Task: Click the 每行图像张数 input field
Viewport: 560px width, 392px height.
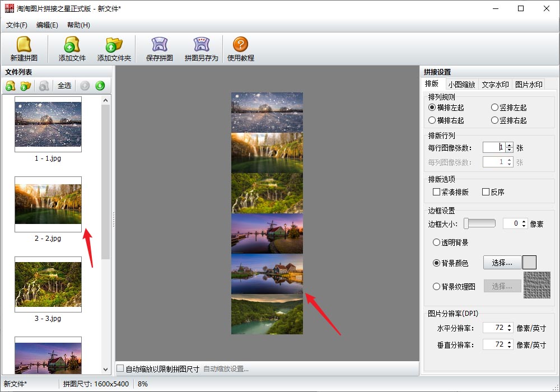Action: point(494,147)
